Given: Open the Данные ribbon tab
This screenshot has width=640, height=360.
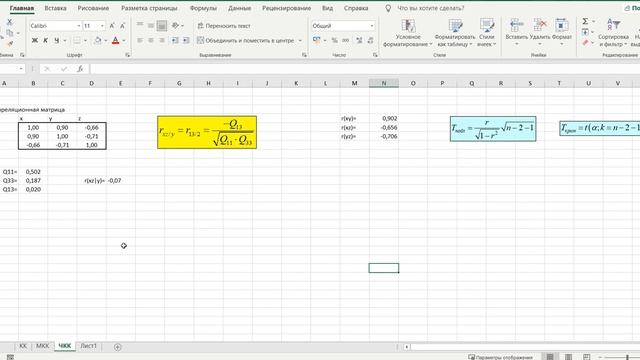Looking at the screenshot, I should (240, 8).
